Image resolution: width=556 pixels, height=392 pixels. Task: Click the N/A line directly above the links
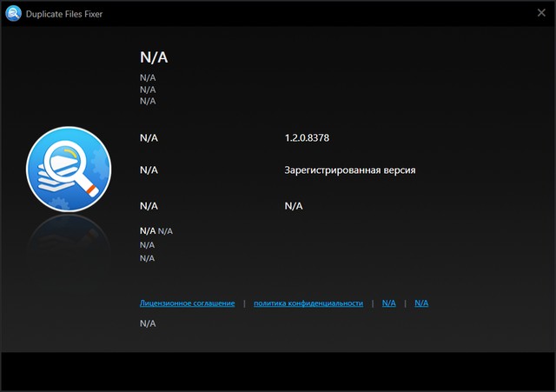click(x=147, y=258)
